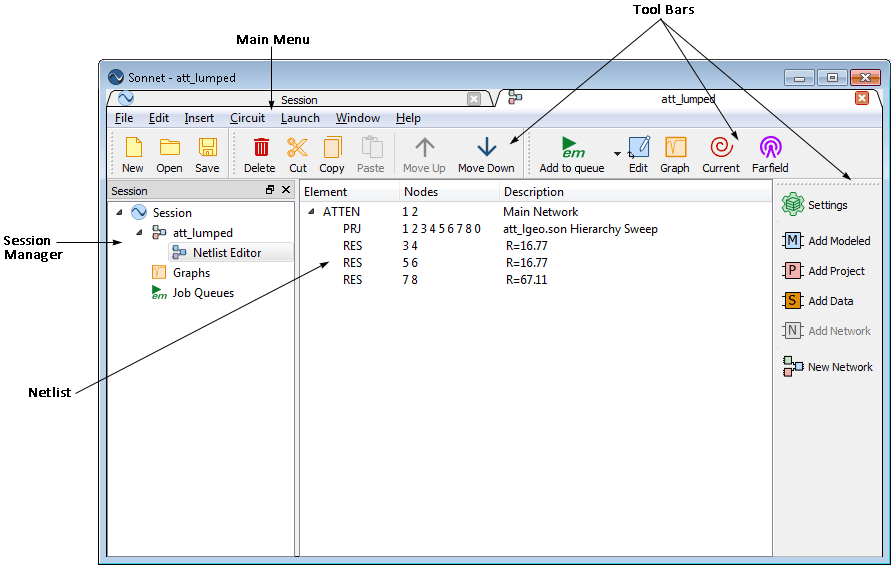Screen dimensions: 893x568
Task: Undock the Session panel float button
Action: (x=269, y=190)
